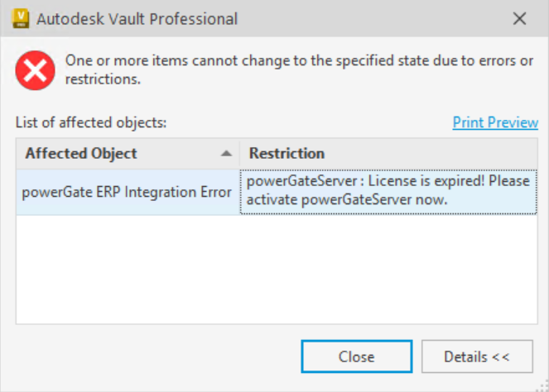Click the sort arrow in Affected Object header
This screenshot has width=549, height=392.
pos(227,154)
